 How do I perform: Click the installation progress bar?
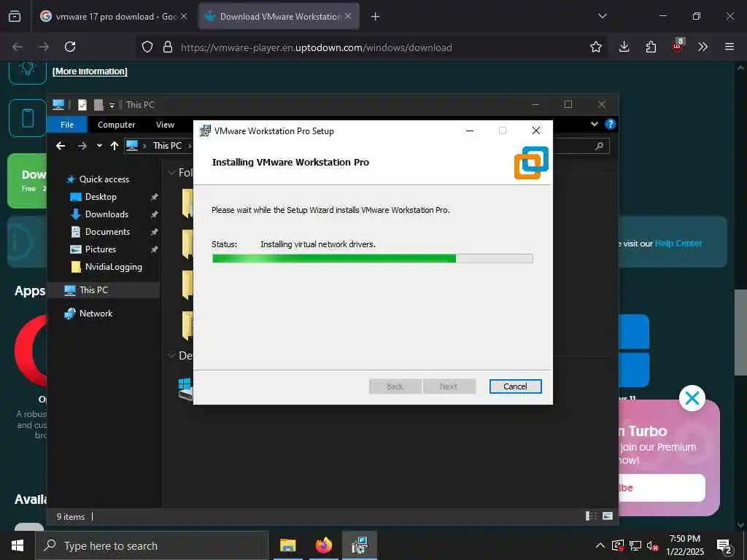(372, 259)
